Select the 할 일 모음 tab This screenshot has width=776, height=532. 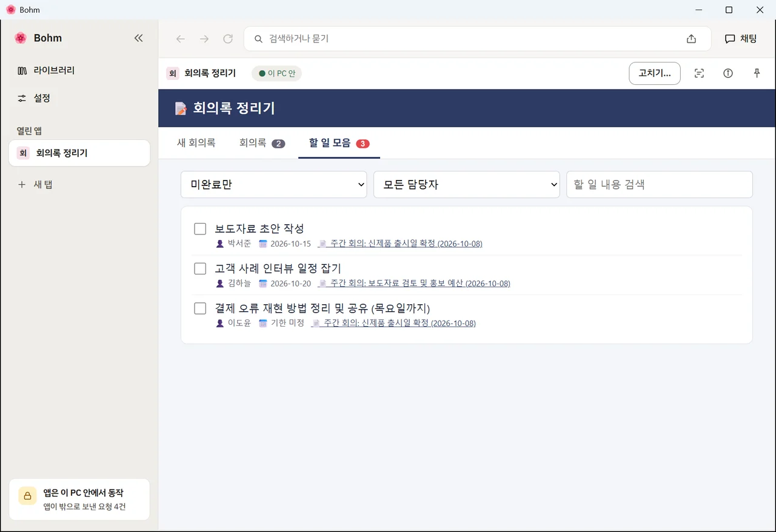tap(339, 143)
